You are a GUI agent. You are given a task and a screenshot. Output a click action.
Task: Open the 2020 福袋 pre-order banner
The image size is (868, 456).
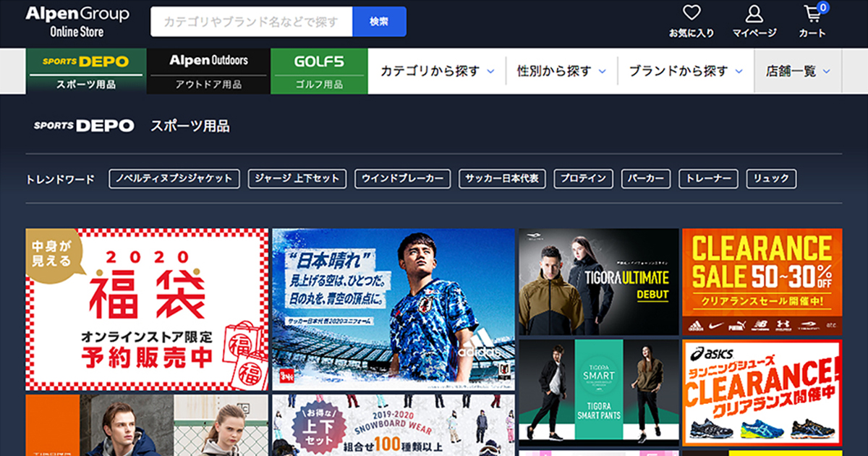click(x=147, y=310)
